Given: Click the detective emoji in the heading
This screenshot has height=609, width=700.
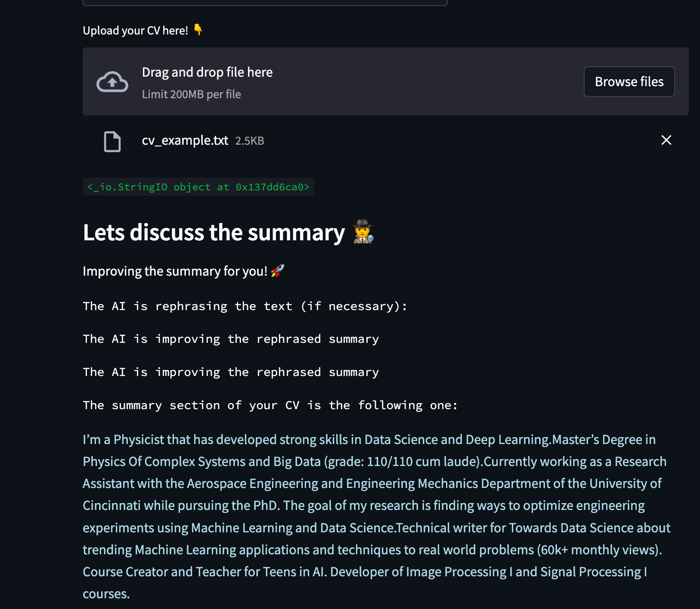Looking at the screenshot, I should tap(363, 232).
